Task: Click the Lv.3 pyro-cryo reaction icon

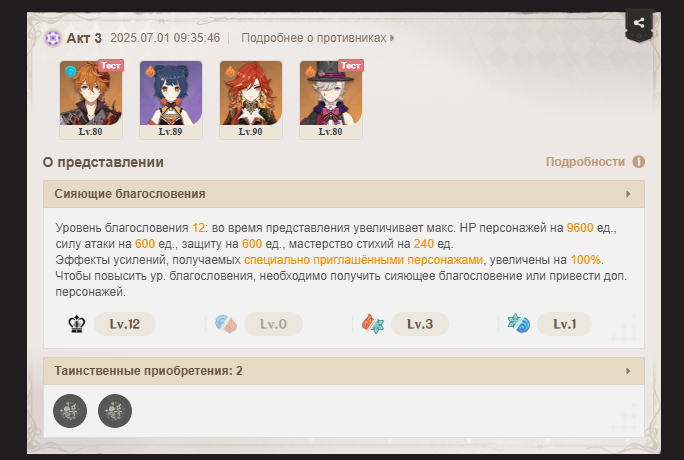Action: point(373,324)
